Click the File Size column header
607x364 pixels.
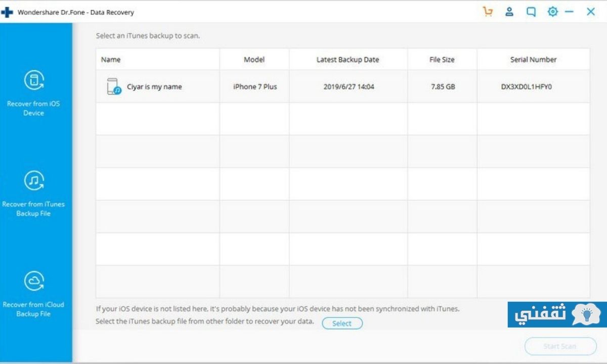tap(442, 59)
